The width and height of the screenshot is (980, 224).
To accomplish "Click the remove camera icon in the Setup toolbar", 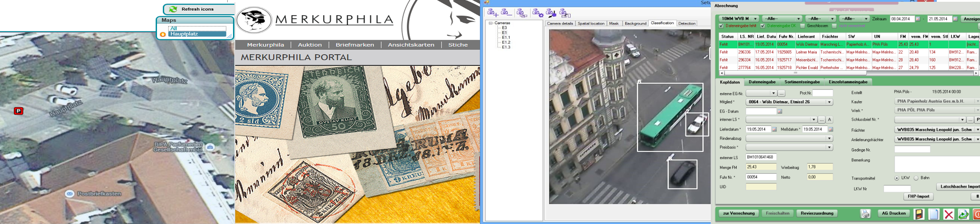I will pyautogui.click(x=506, y=13).
